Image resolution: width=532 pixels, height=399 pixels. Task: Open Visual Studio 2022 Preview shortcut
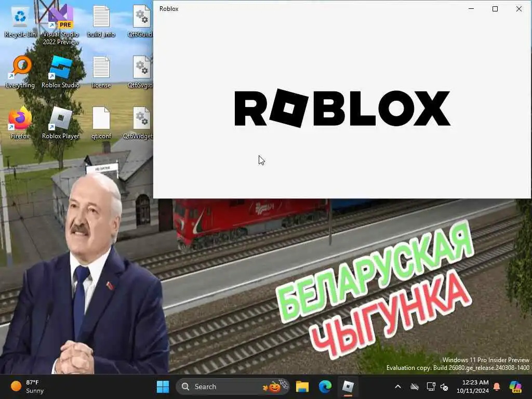[x=61, y=24]
